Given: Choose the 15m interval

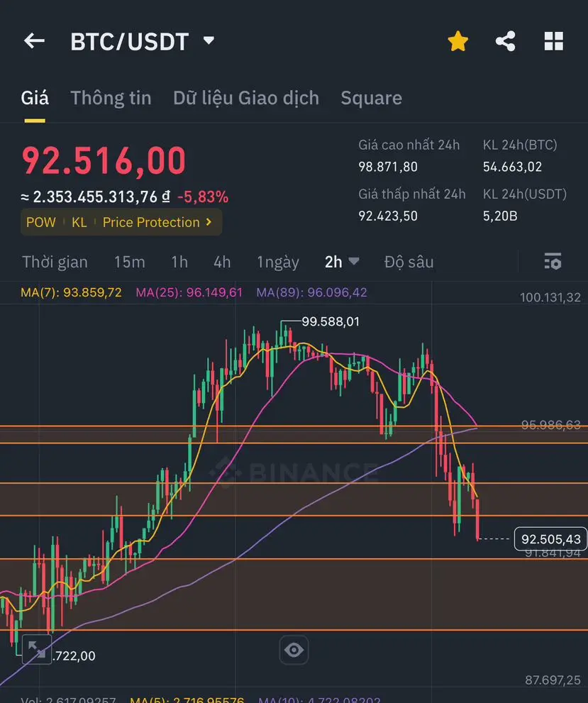Looking at the screenshot, I should pyautogui.click(x=130, y=262).
